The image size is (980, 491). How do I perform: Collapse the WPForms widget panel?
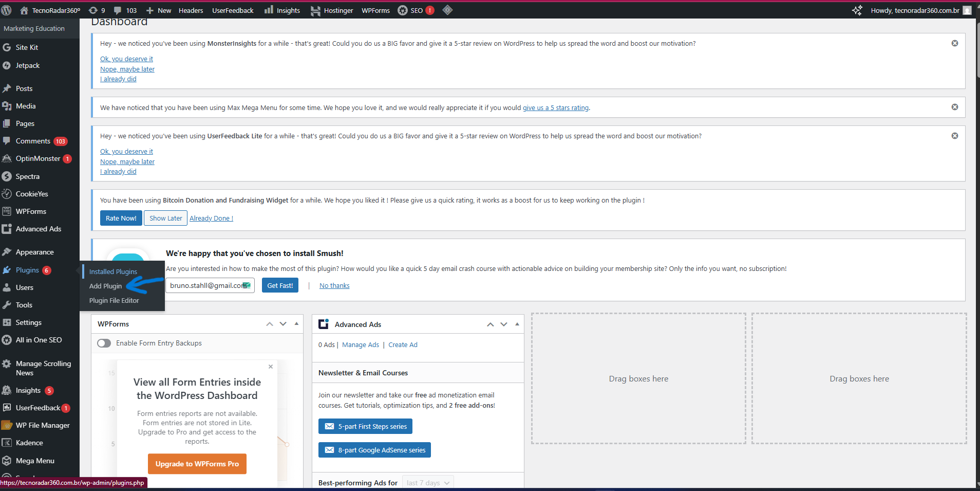pyautogui.click(x=296, y=324)
